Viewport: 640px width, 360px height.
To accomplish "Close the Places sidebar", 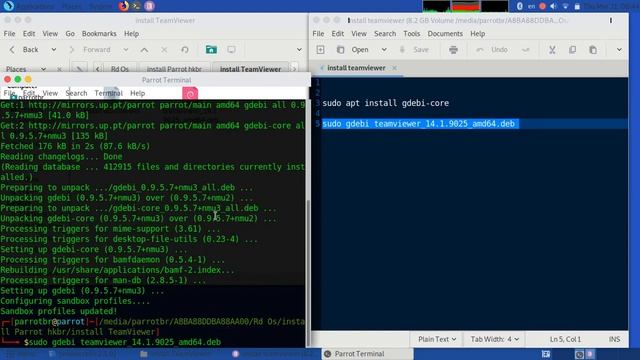I will 59,69.
